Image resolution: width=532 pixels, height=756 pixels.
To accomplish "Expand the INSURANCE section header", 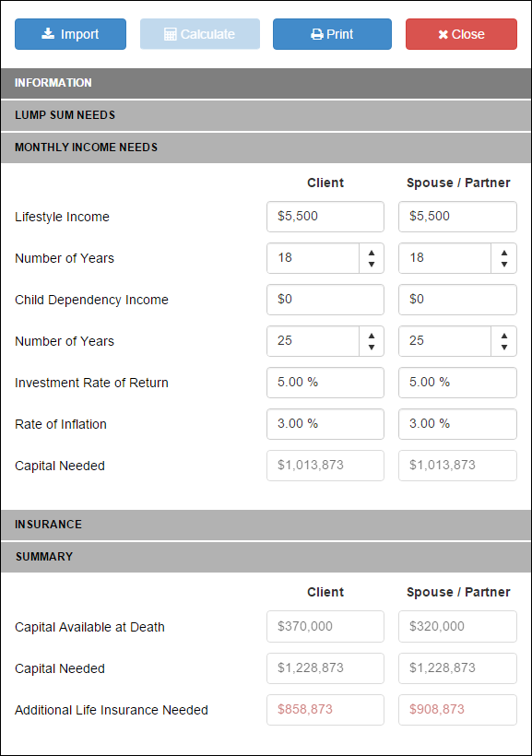I will [x=266, y=525].
